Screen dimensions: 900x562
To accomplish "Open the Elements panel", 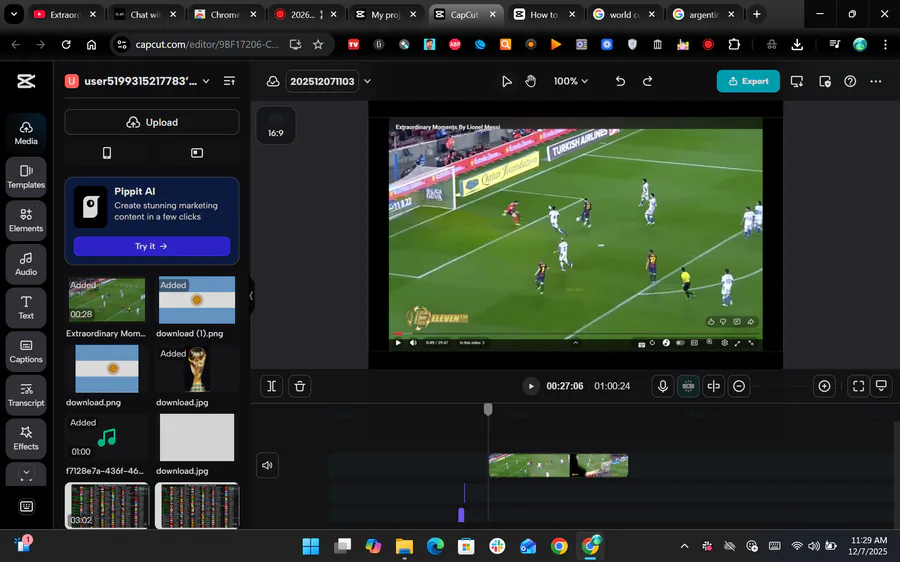I will tap(26, 220).
